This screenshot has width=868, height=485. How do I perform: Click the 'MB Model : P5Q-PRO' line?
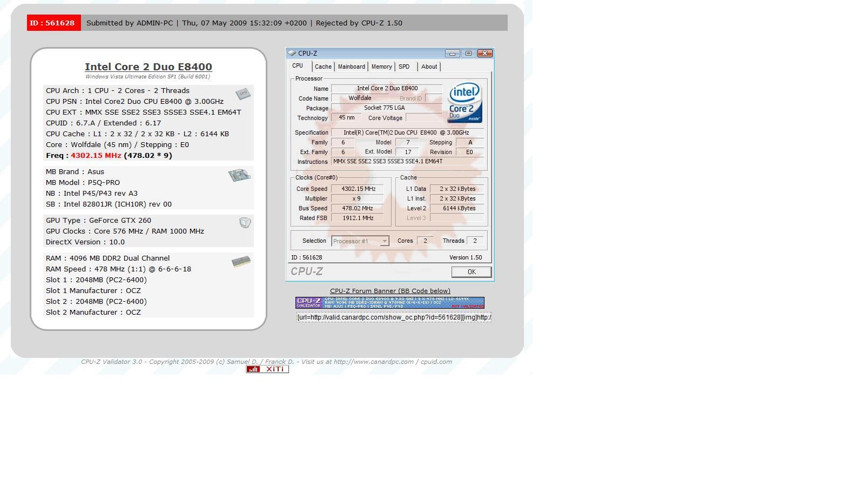coord(83,182)
